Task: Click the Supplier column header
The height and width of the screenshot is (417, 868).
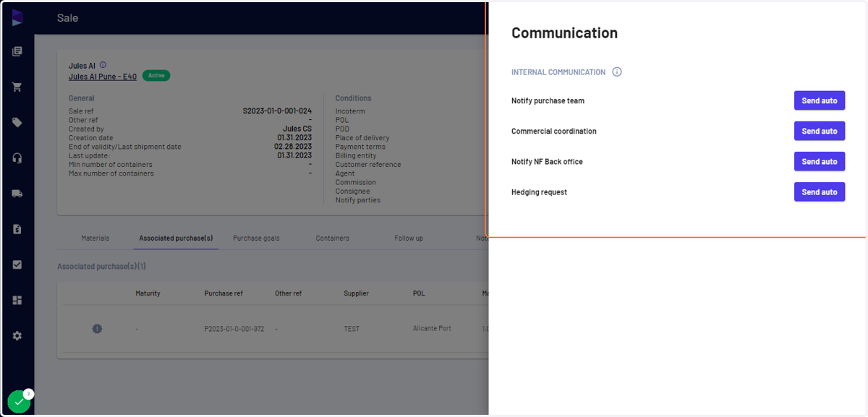Action: pos(356,293)
